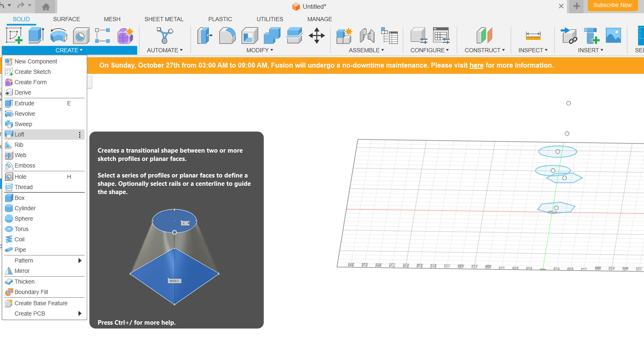The width and height of the screenshot is (644, 350).
Task: Click Combine icon in Modify
Action: (x=272, y=36)
